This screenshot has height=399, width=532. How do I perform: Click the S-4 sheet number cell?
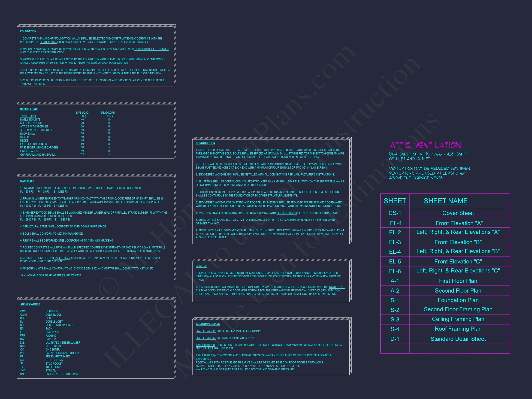click(x=395, y=329)
